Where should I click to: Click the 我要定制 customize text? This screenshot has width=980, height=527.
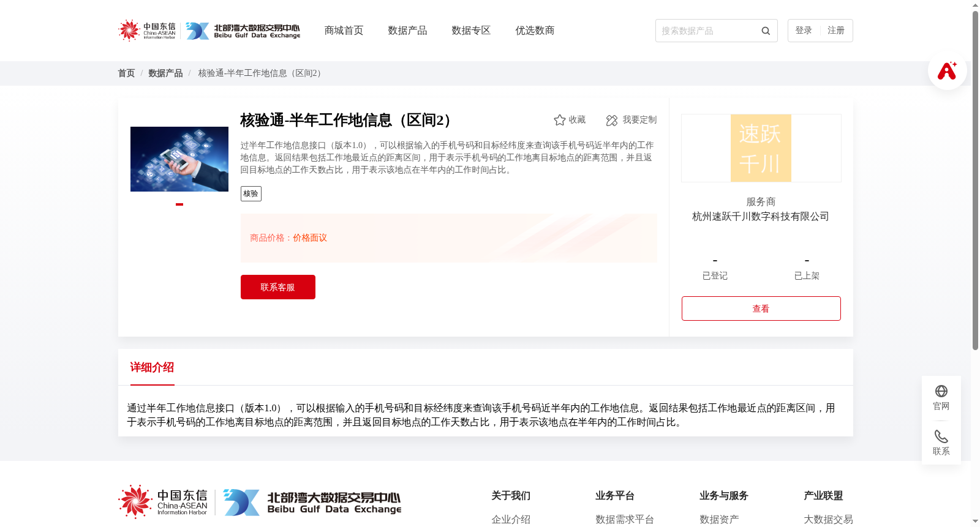tap(639, 120)
